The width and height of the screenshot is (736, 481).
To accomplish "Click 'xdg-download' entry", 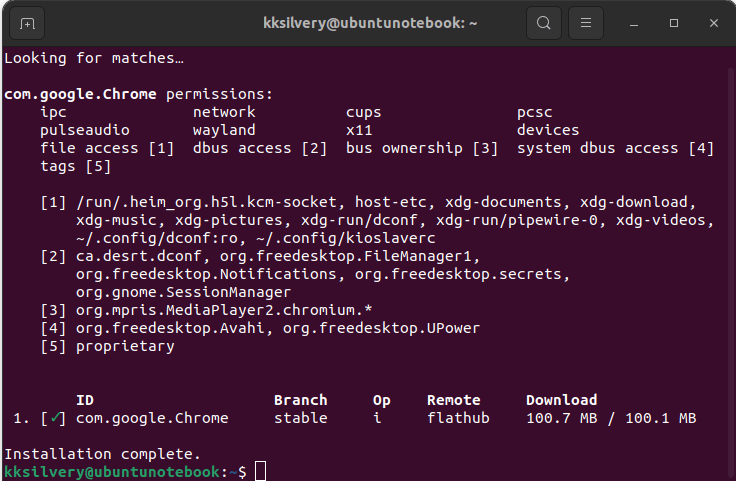I will [x=634, y=202].
